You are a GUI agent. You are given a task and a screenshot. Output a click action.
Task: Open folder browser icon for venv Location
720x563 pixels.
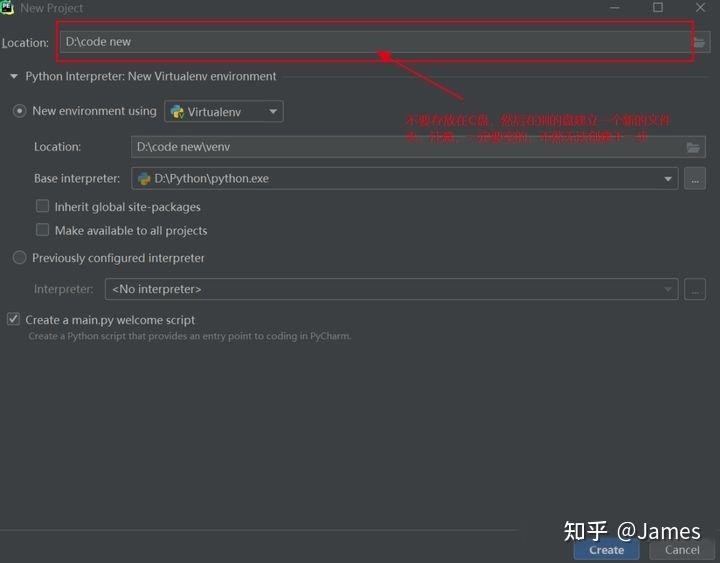[693, 147]
